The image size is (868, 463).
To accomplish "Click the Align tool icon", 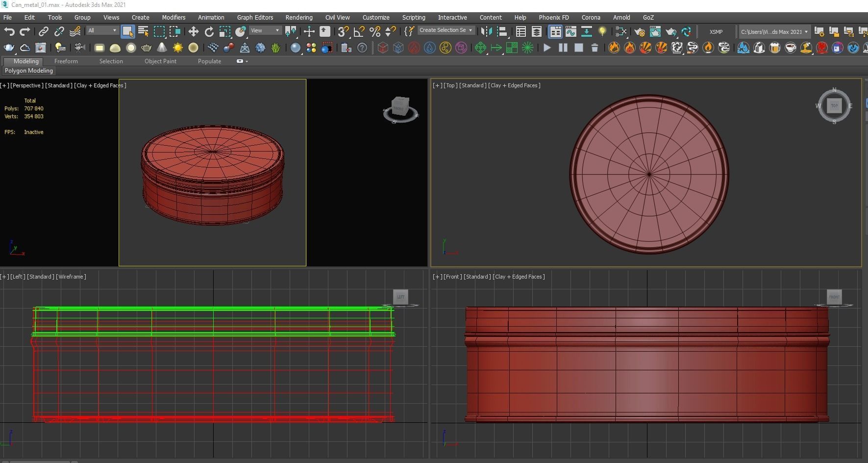I will tap(502, 31).
